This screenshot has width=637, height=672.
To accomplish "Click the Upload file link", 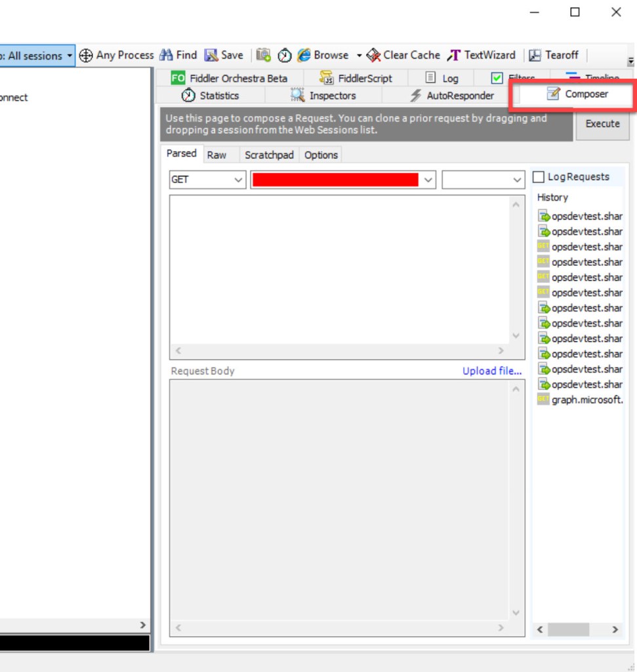I will 491,371.
